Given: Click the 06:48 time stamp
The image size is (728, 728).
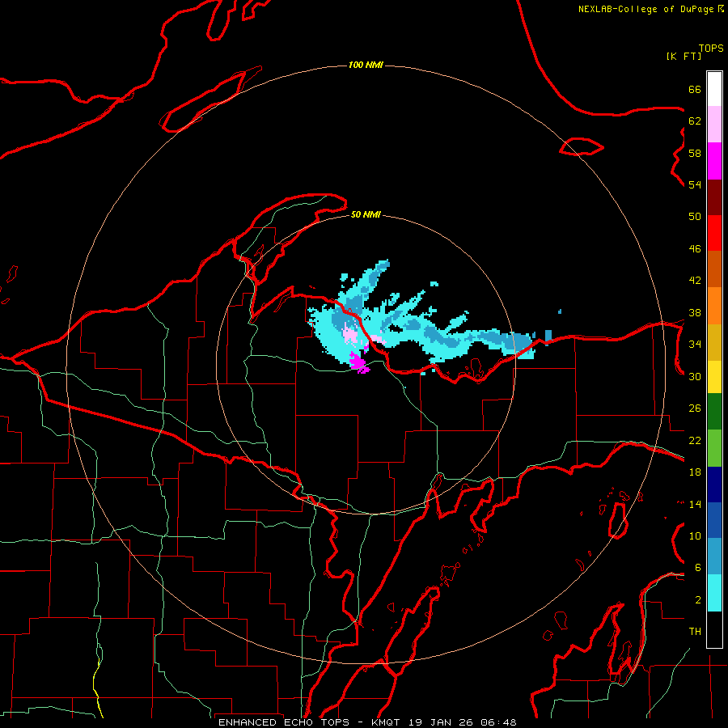Looking at the screenshot, I should coord(498,722).
